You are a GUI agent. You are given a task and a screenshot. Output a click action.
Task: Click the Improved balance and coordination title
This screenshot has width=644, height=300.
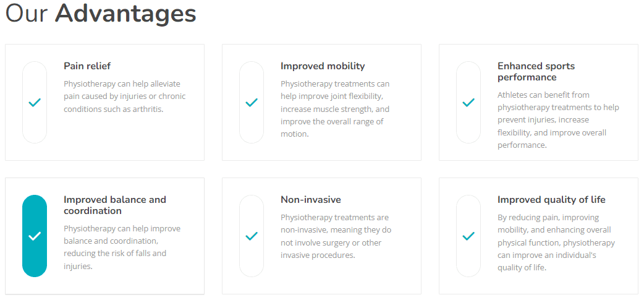[115, 205]
